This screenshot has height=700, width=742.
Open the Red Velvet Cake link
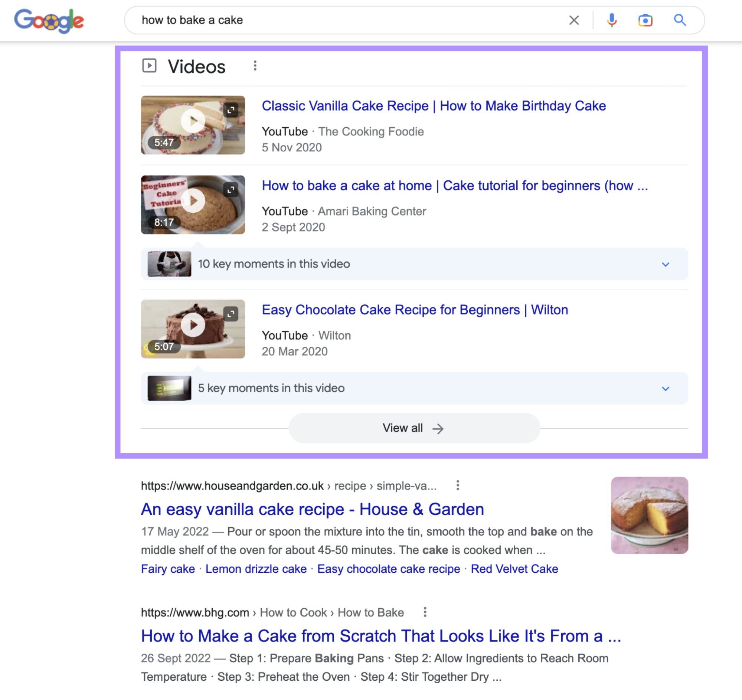click(515, 569)
